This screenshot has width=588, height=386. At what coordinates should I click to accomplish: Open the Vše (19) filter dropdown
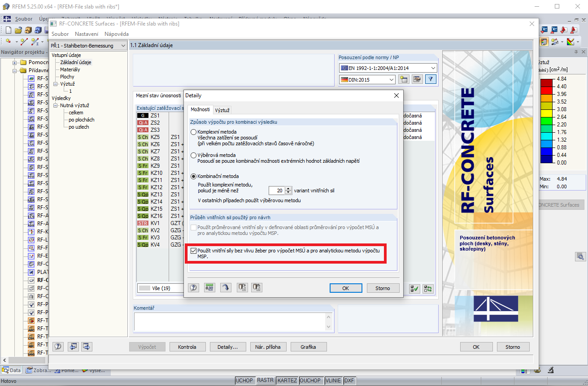coord(161,288)
